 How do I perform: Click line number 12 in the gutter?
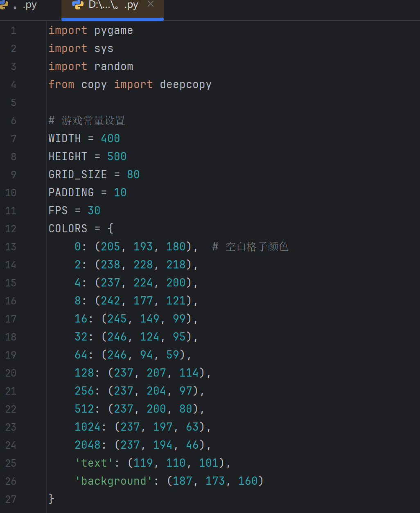coord(11,229)
